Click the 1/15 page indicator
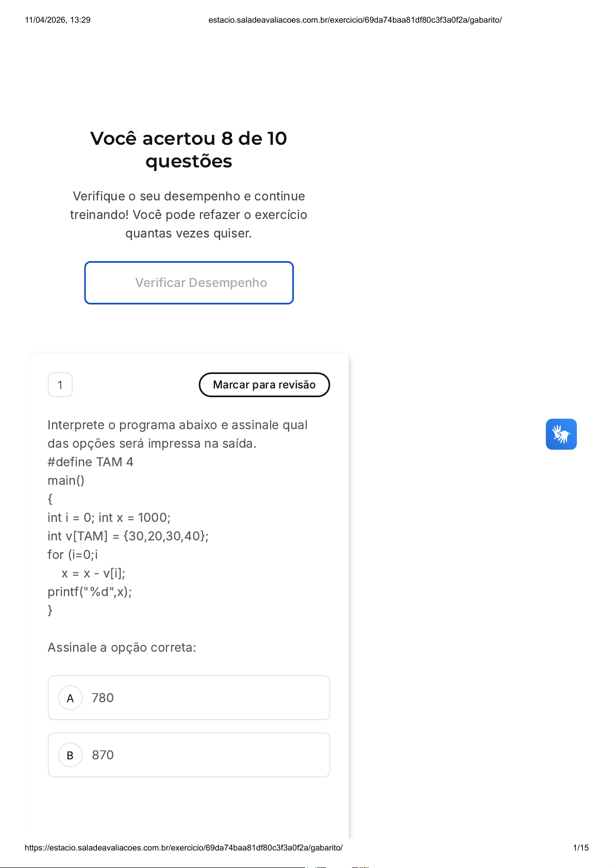Viewport: 614px width, 868px height. tap(580, 847)
